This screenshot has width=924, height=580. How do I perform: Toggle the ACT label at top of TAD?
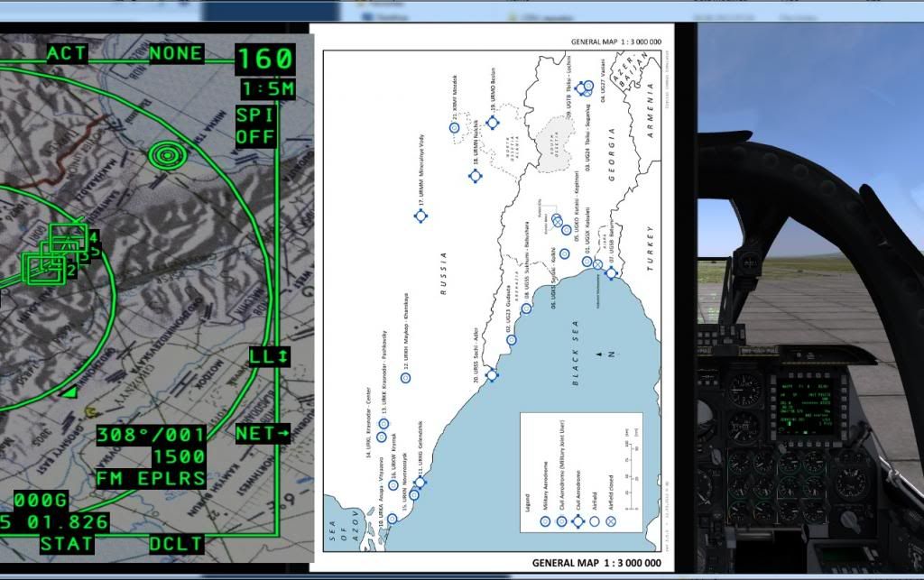(66, 53)
